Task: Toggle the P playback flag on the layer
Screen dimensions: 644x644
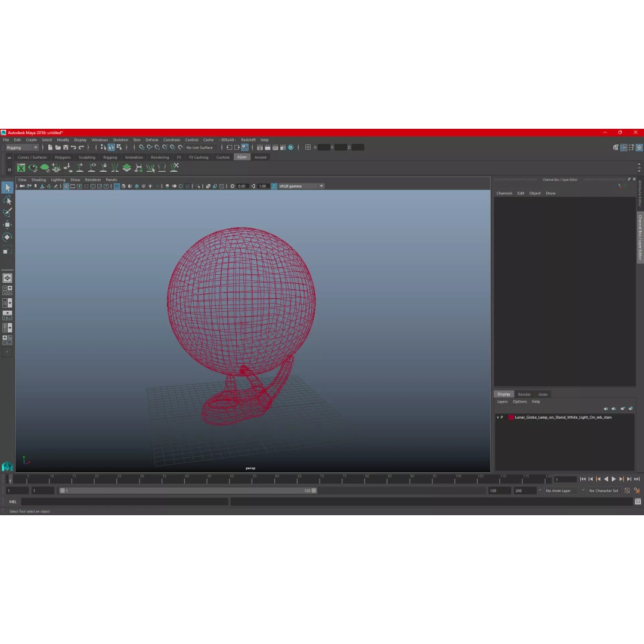Action: pos(502,417)
